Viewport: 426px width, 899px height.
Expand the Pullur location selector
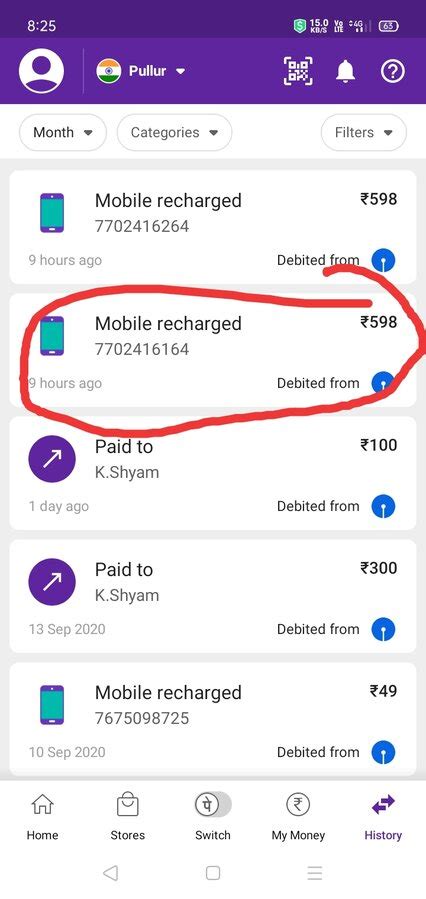[142, 71]
